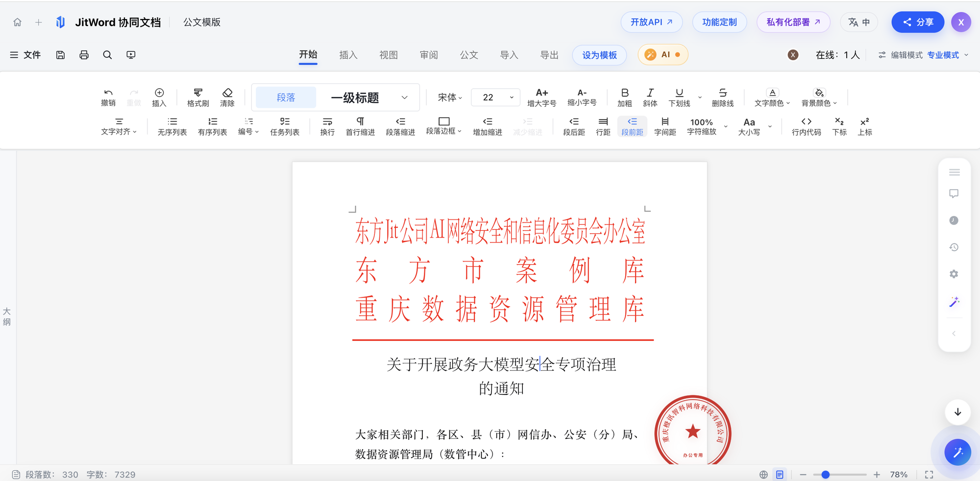Open the 专业模式 edit mode dropdown
The image size is (980, 481).
tap(948, 55)
